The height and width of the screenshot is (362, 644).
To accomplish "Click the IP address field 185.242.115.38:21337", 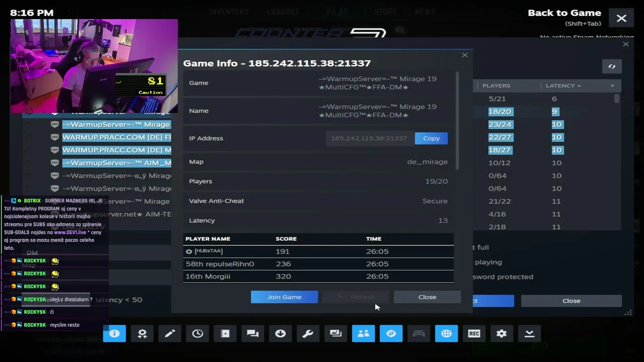I will point(369,138).
